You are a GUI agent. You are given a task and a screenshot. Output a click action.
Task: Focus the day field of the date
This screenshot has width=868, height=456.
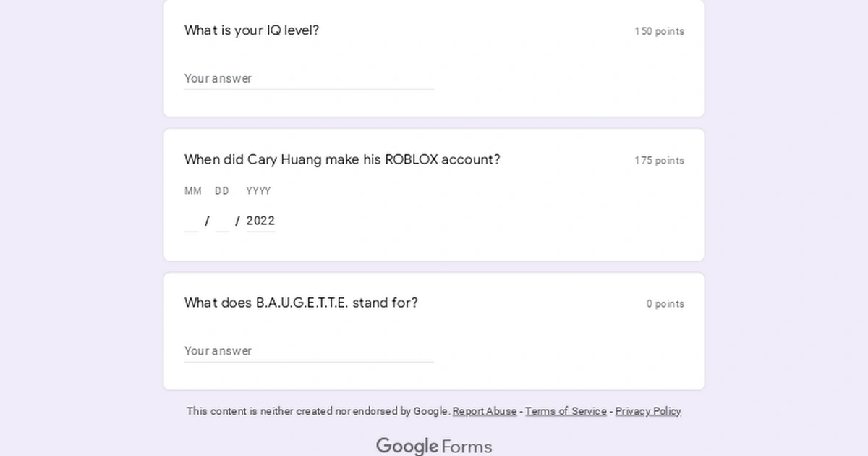click(x=222, y=221)
